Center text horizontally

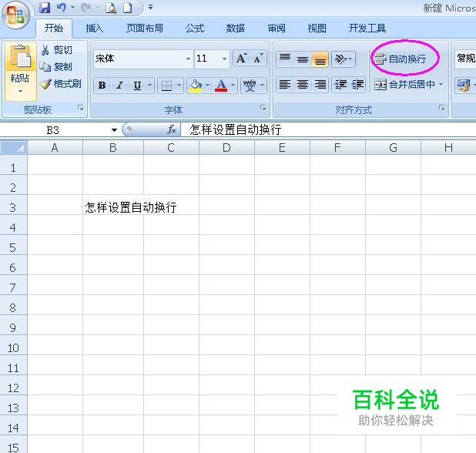[303, 85]
